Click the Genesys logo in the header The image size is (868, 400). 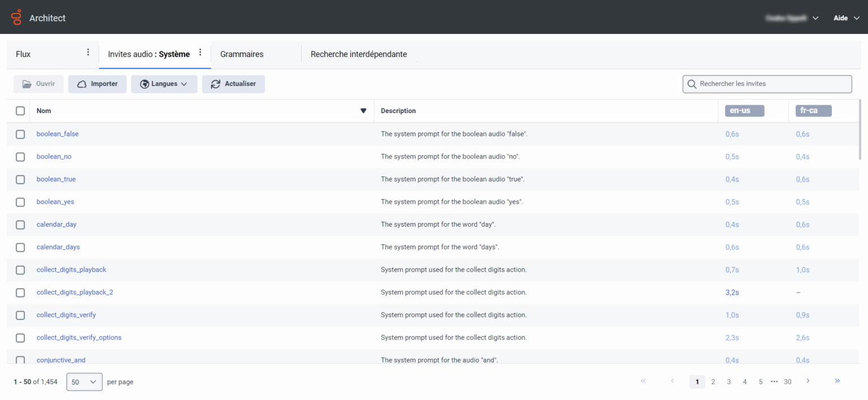point(15,17)
